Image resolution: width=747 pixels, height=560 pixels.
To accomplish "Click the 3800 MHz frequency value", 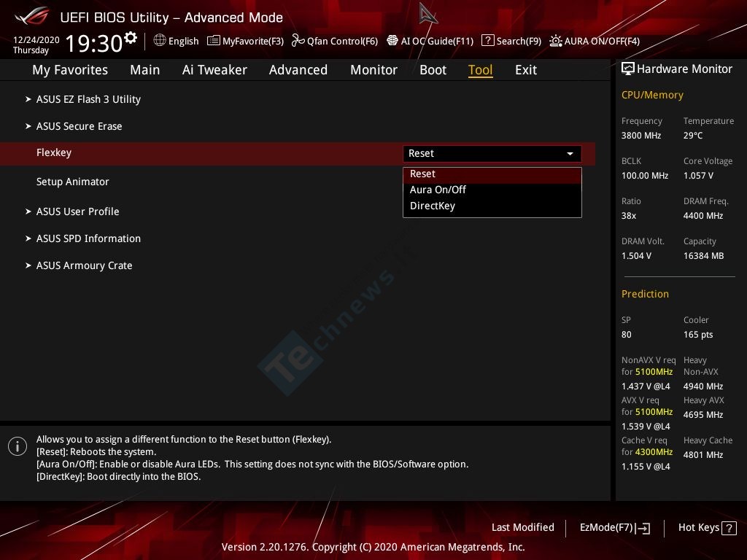I will click(x=641, y=136).
